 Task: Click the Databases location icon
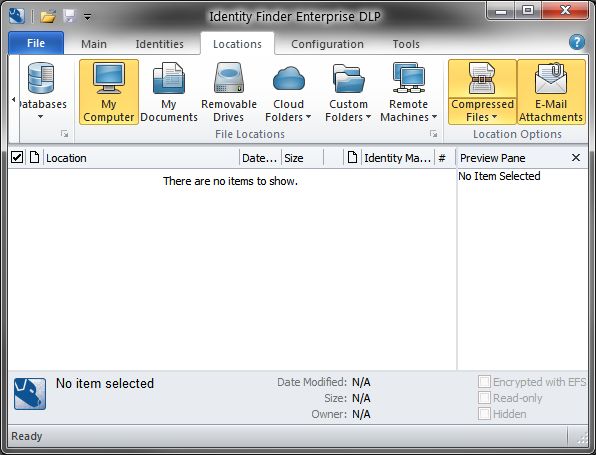point(41,78)
